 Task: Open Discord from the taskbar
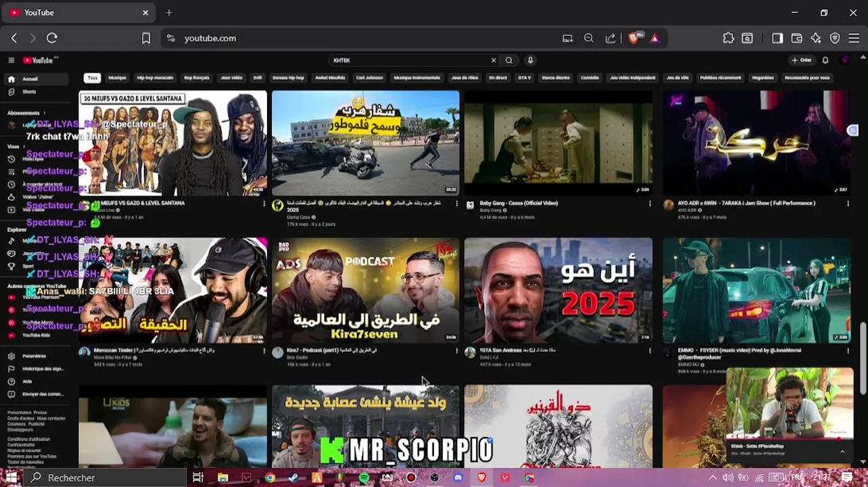pos(458,478)
